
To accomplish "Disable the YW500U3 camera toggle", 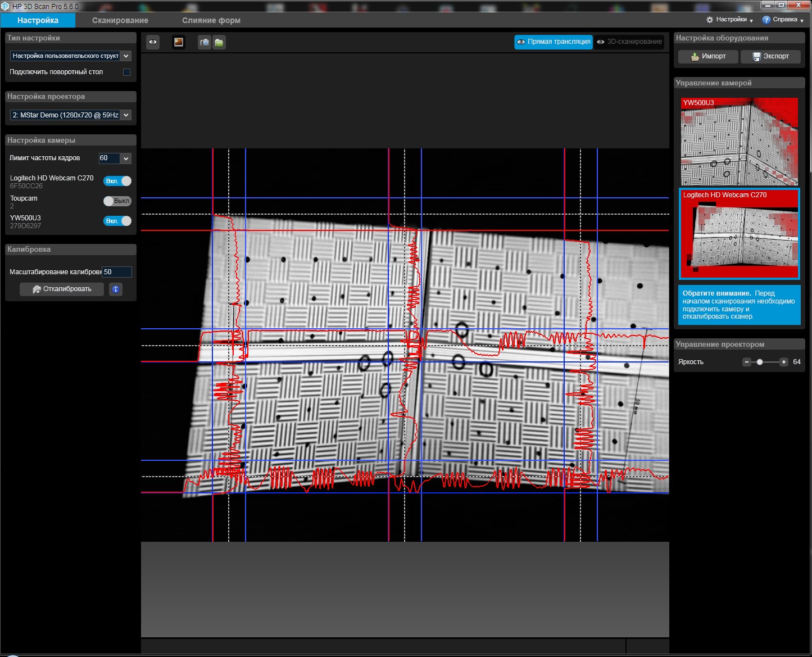I will coord(117,221).
